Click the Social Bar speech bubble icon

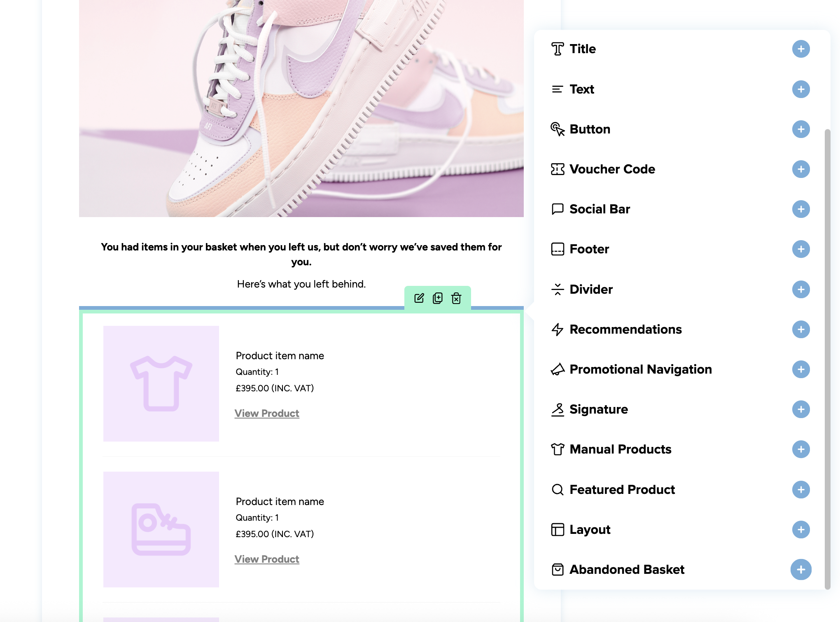pos(558,209)
